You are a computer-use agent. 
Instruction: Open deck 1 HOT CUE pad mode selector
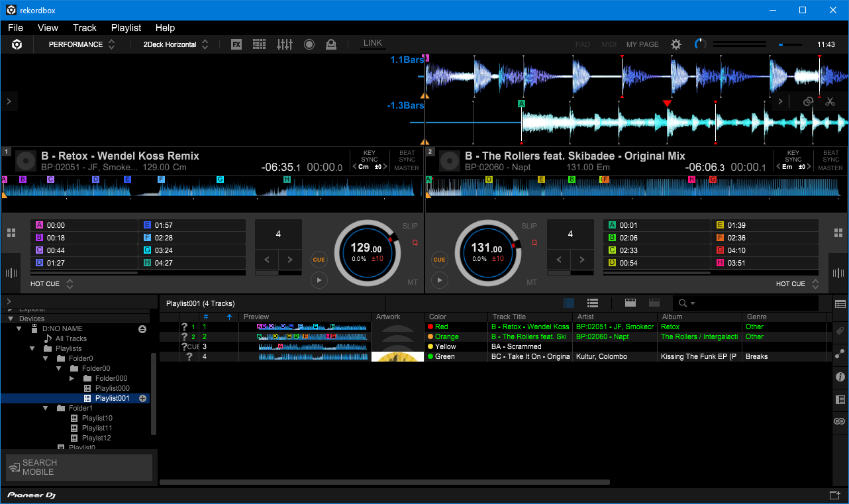click(x=52, y=284)
